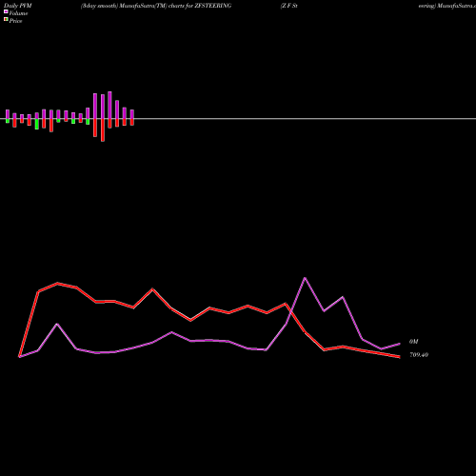Select the 'Price' legend label
Image resolution: width=476 pixels, height=476 pixels.
click(15, 21)
